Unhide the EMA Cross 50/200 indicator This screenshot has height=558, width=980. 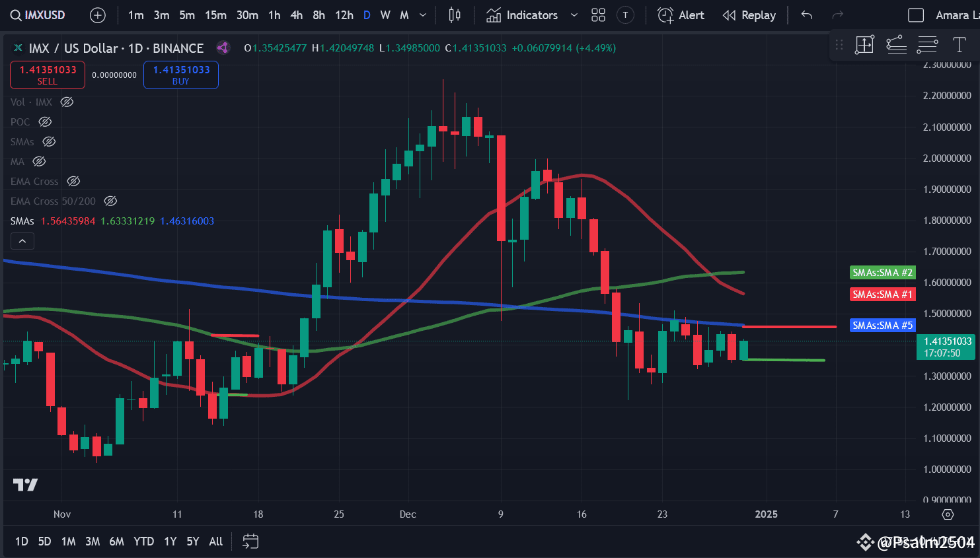pyautogui.click(x=110, y=201)
